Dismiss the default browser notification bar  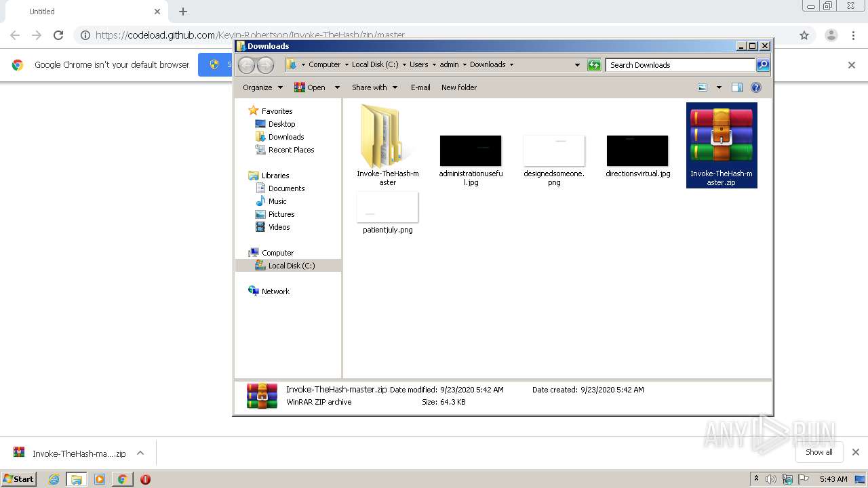(852, 65)
